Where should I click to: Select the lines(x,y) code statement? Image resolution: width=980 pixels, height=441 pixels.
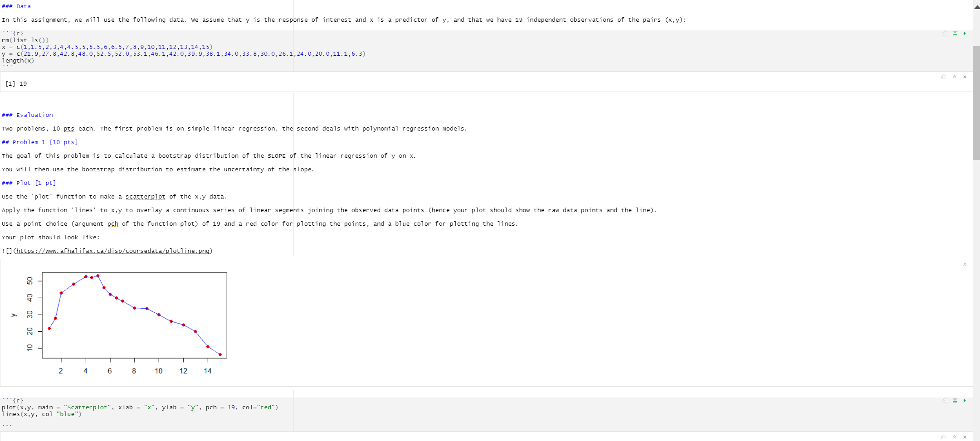42,414
